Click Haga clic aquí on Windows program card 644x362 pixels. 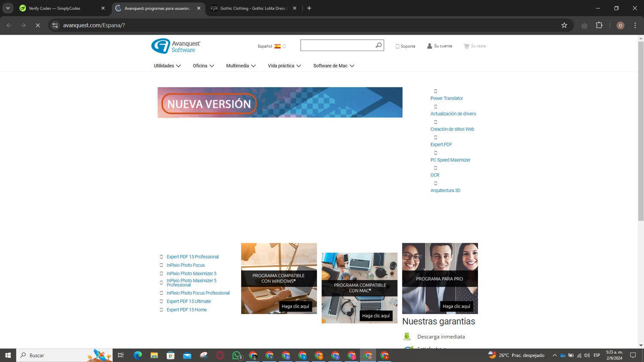(x=295, y=306)
